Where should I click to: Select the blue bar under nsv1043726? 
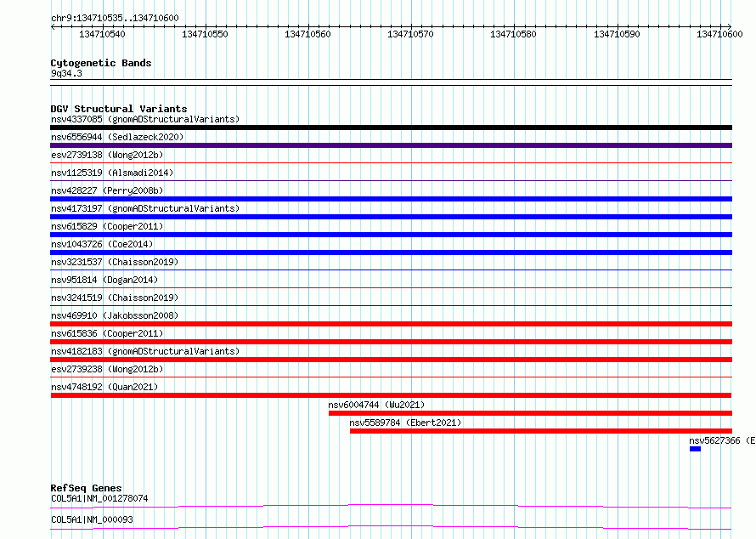coord(391,252)
